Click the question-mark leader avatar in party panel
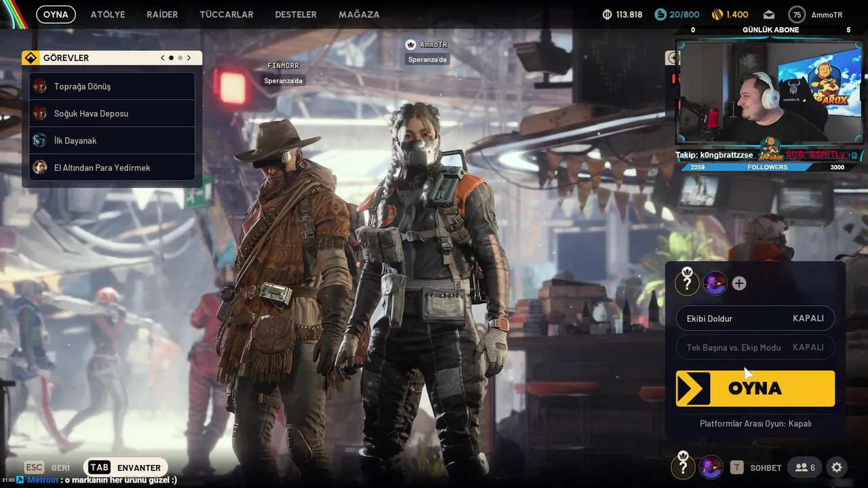The height and width of the screenshot is (488, 868). [687, 282]
